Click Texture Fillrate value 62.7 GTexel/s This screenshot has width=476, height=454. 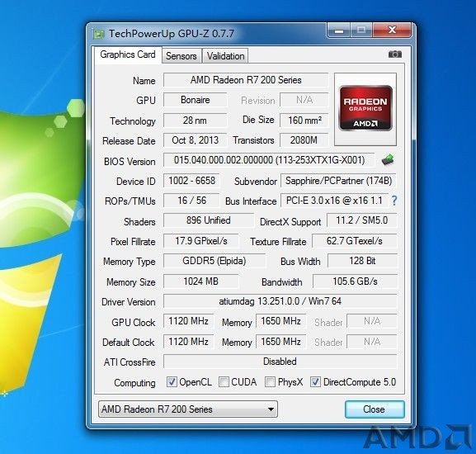coord(355,241)
